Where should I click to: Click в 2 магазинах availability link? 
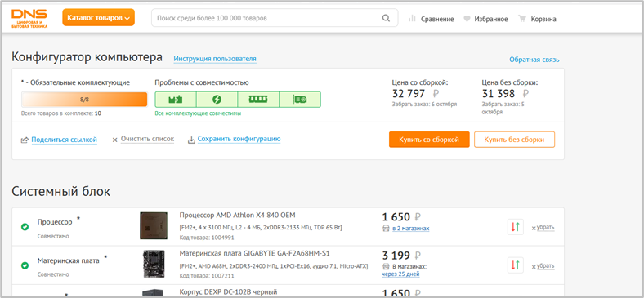(411, 229)
